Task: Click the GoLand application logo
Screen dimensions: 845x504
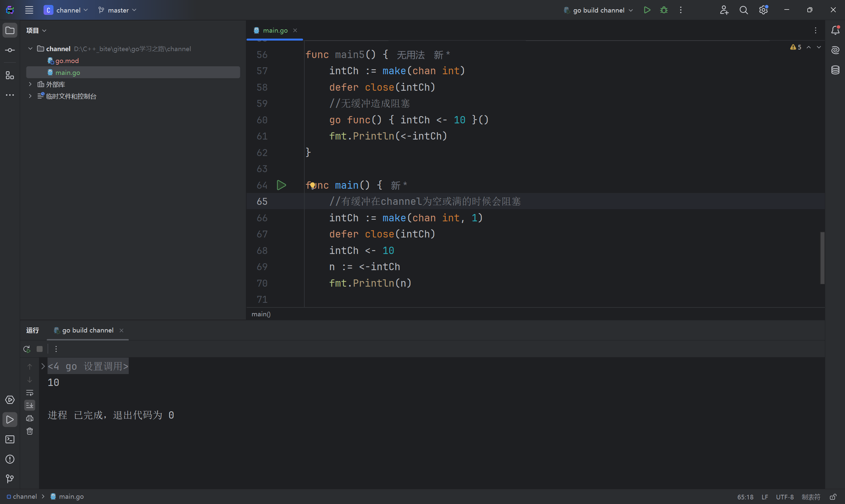Action: tap(10, 10)
